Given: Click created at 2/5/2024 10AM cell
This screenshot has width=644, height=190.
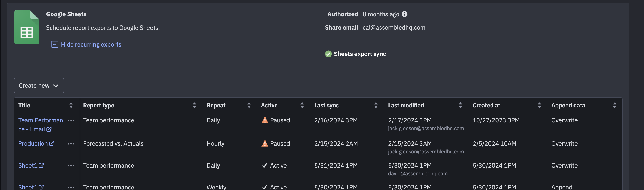Looking at the screenshot, I should (494, 143).
